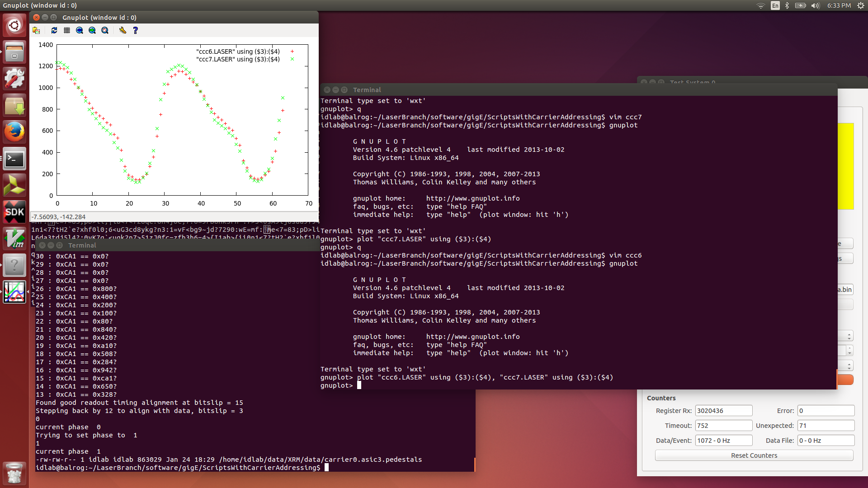Open the Trash from the launcher
The height and width of the screenshot is (488, 868).
(14, 474)
